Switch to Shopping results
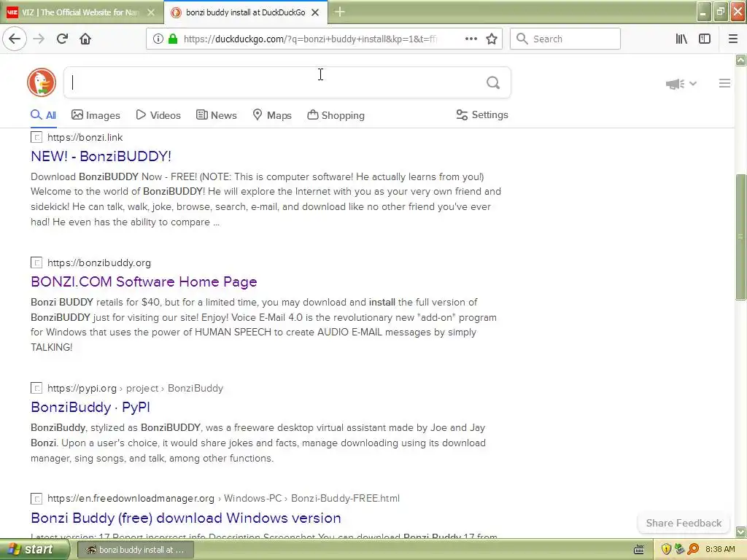Viewport: 747px width, 560px height. tap(336, 115)
